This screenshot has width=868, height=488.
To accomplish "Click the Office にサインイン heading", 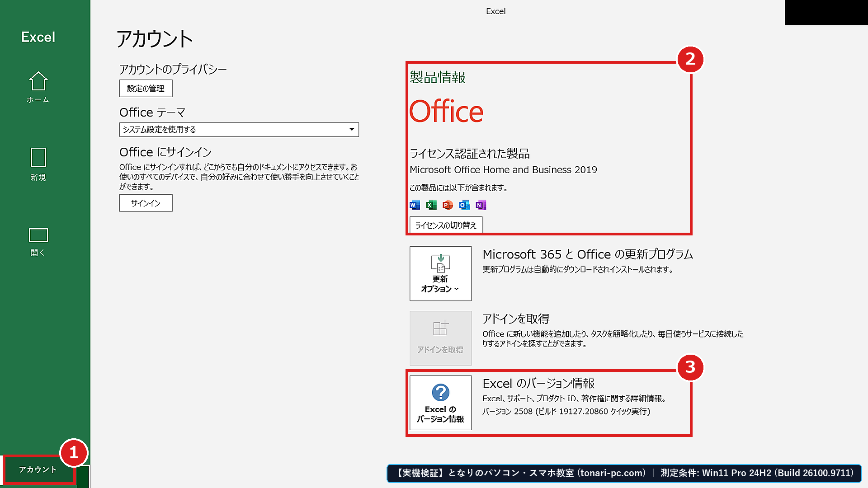I will 165,152.
